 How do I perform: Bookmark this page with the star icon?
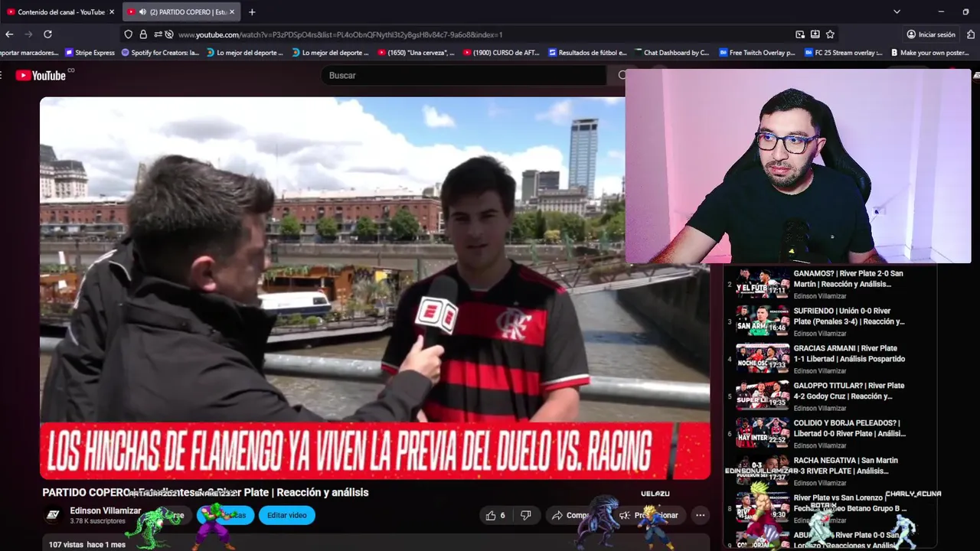(830, 34)
